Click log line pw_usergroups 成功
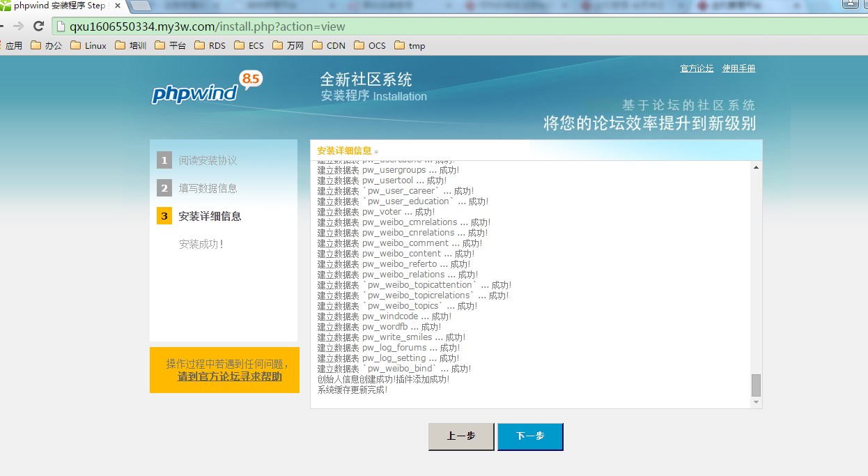Screen dimensions: 868x476 coord(388,170)
